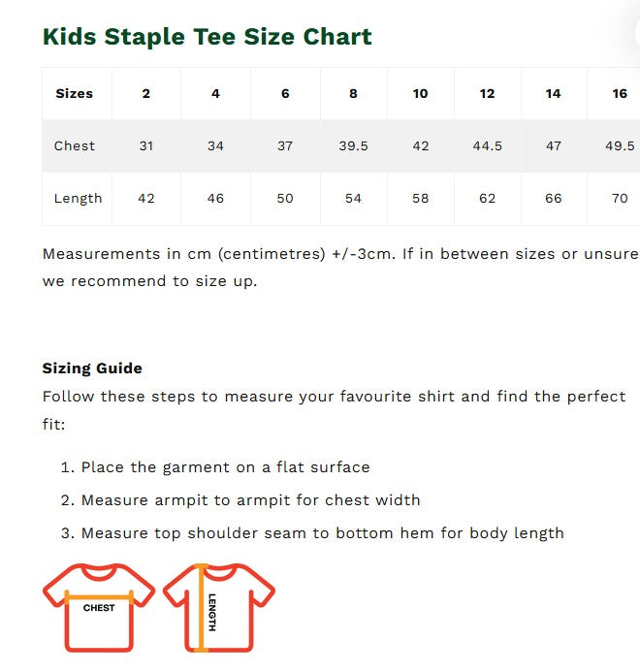Select the 39.5 chest value cell
This screenshot has width=640, height=672.
[353, 146]
